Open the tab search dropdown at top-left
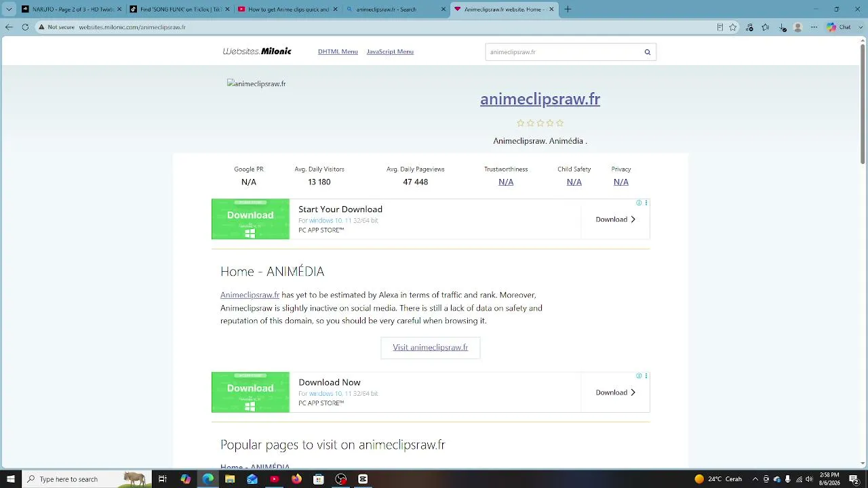 click(x=9, y=9)
